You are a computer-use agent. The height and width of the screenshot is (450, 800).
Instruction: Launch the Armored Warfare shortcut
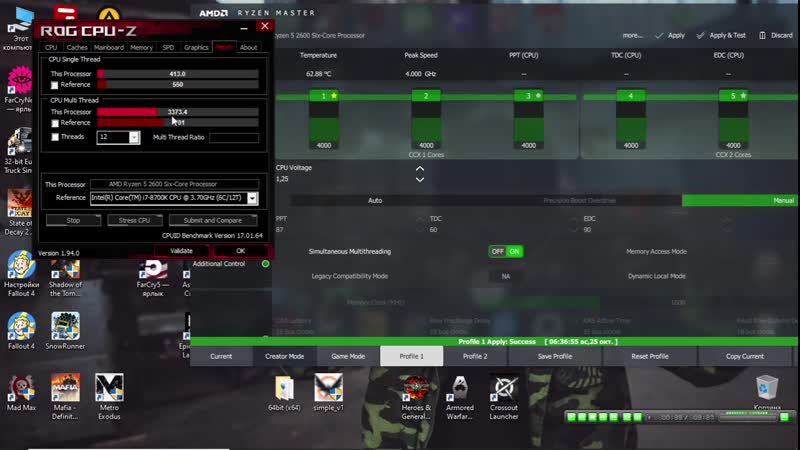(x=460, y=397)
